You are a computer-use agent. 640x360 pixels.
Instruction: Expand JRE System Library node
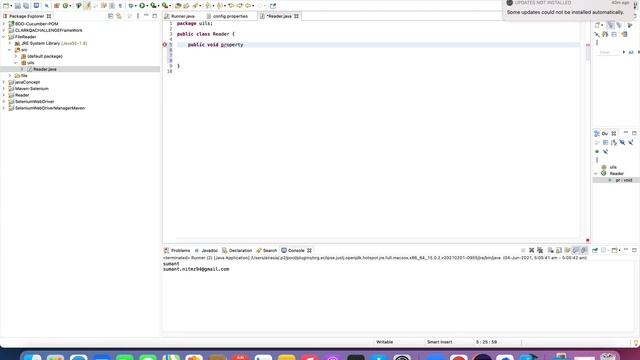pyautogui.click(x=10, y=43)
